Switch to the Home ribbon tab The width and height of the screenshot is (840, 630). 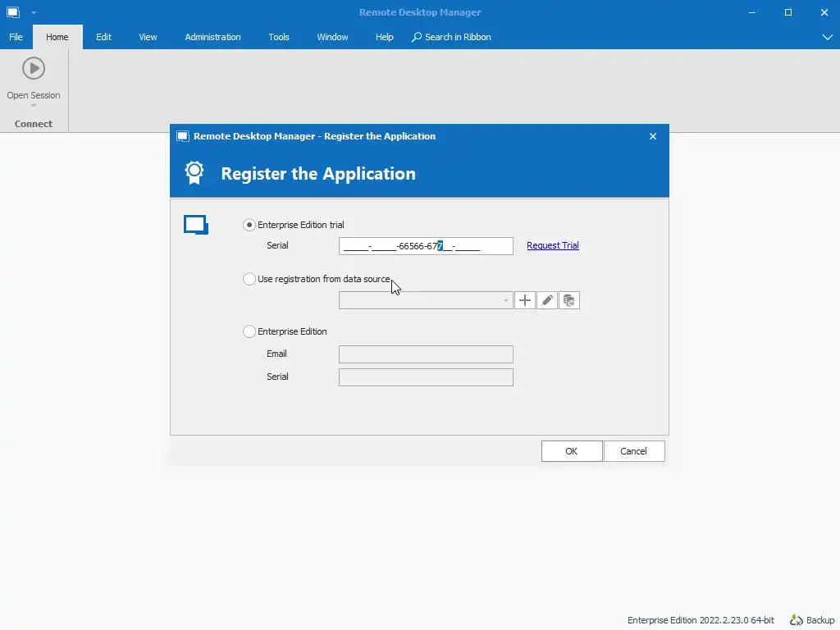pos(57,37)
